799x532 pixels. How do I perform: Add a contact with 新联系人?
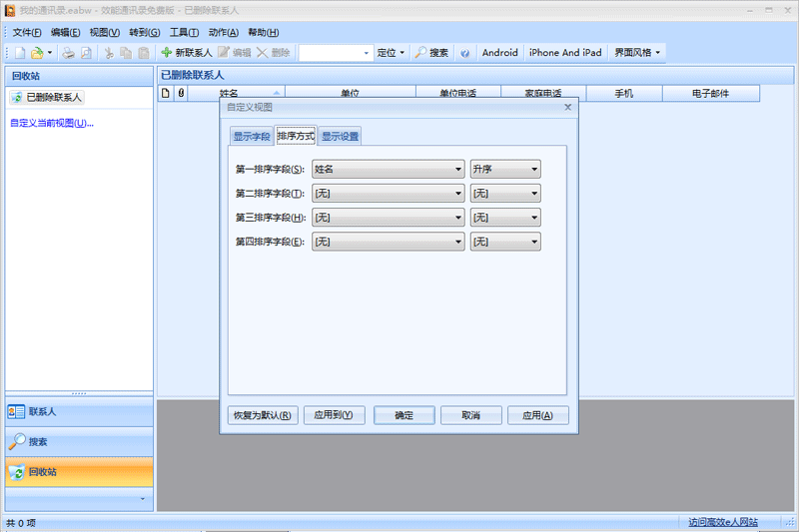click(x=186, y=53)
